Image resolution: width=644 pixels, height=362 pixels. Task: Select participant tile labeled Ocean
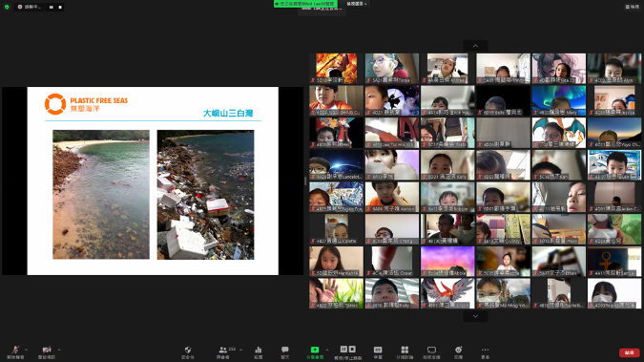(x=392, y=261)
